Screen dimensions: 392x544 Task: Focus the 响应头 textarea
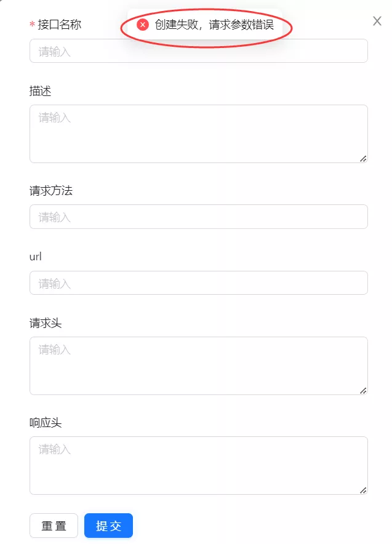198,466
